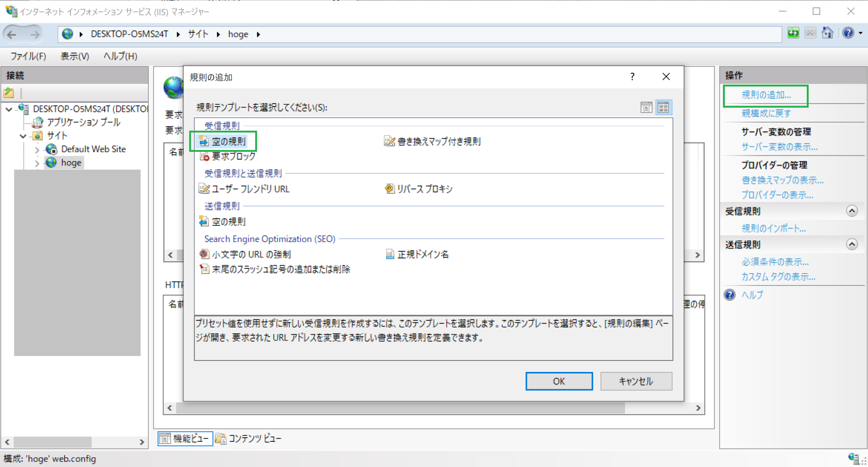
Task: Collapse the 受信規則 section in the Actions pane
Action: [x=853, y=211]
